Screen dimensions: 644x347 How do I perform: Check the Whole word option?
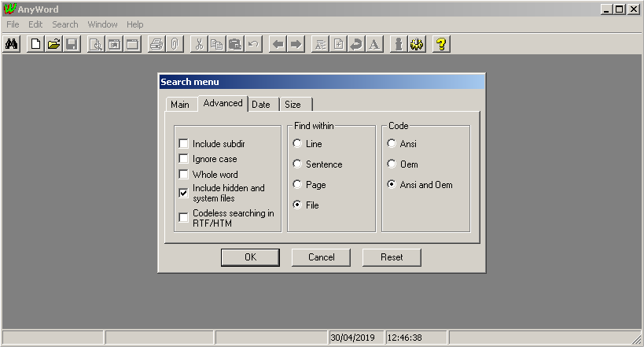(x=184, y=175)
